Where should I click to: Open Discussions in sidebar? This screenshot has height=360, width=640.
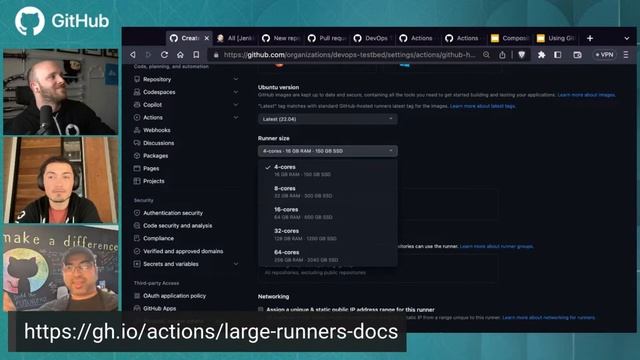click(x=158, y=143)
